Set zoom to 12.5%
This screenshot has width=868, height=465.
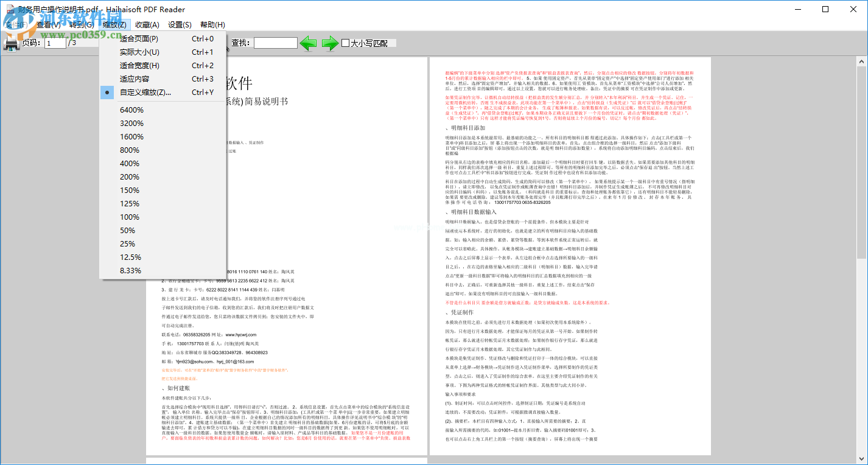point(163,257)
